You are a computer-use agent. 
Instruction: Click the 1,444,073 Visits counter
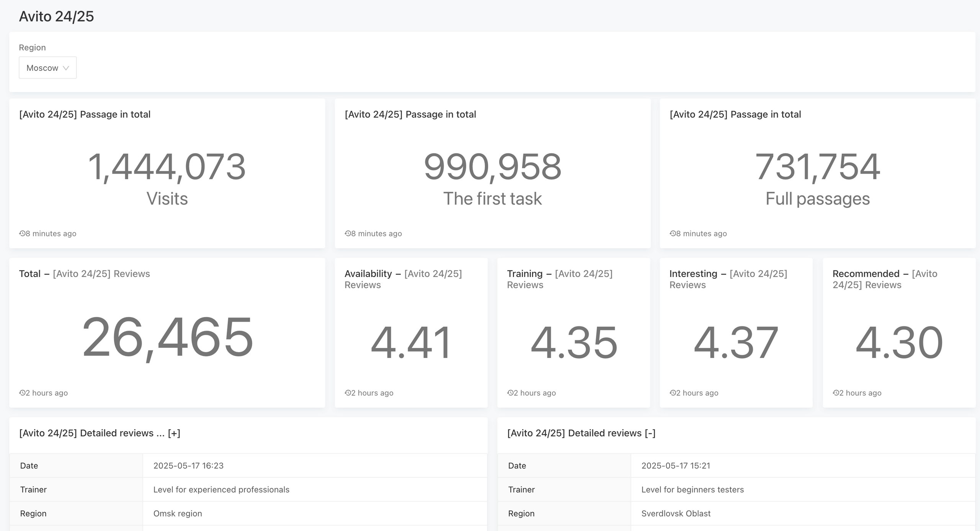click(x=167, y=167)
